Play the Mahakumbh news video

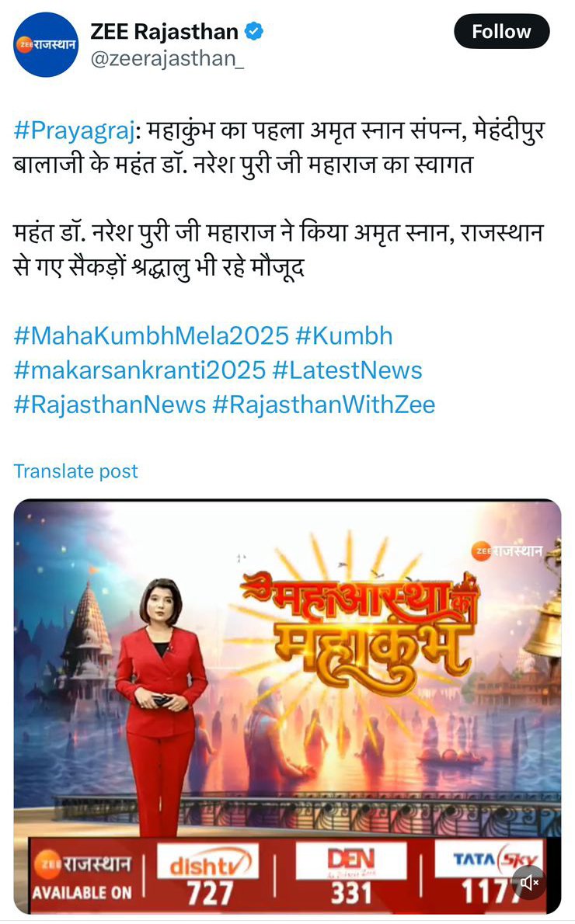(x=287, y=706)
